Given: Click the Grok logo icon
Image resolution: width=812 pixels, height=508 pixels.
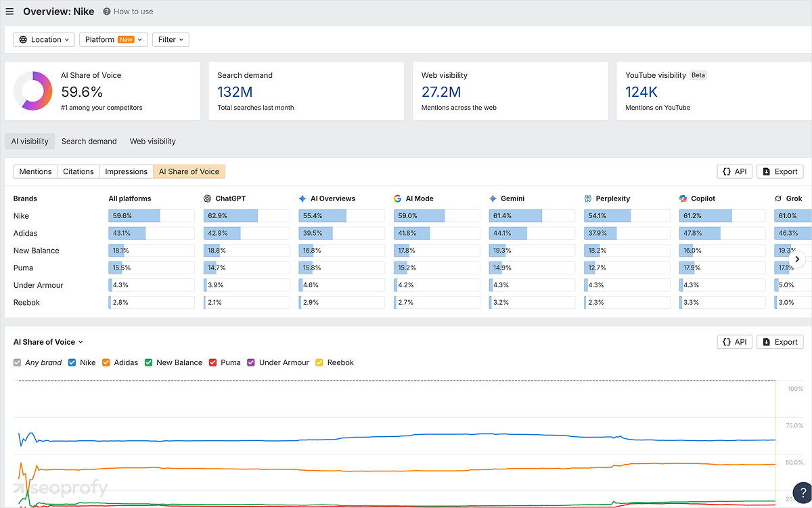Looking at the screenshot, I should point(778,198).
